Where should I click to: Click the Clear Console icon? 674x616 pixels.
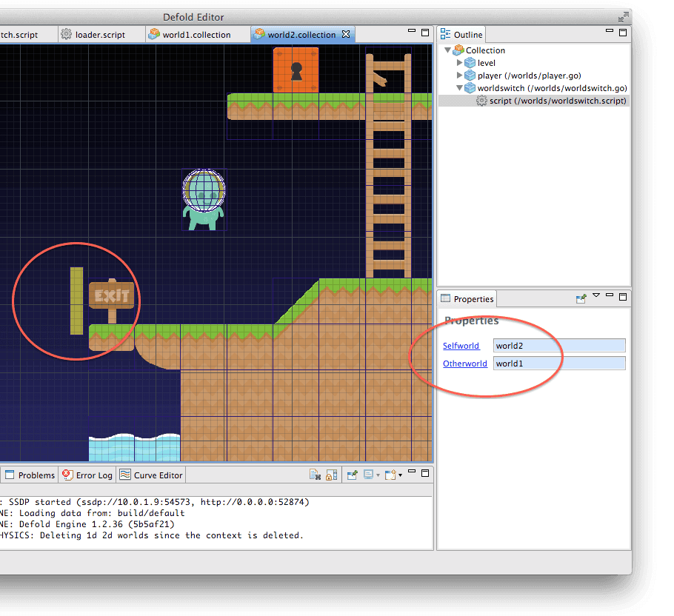(315, 475)
